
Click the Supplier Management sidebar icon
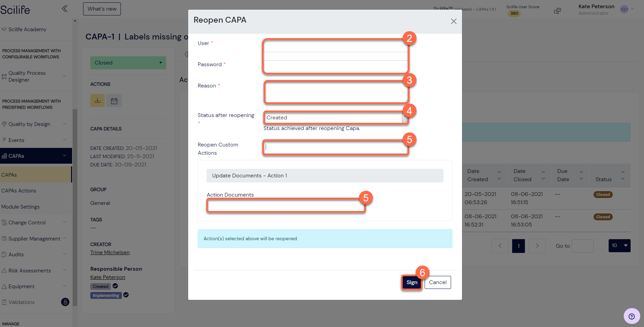[4, 238]
